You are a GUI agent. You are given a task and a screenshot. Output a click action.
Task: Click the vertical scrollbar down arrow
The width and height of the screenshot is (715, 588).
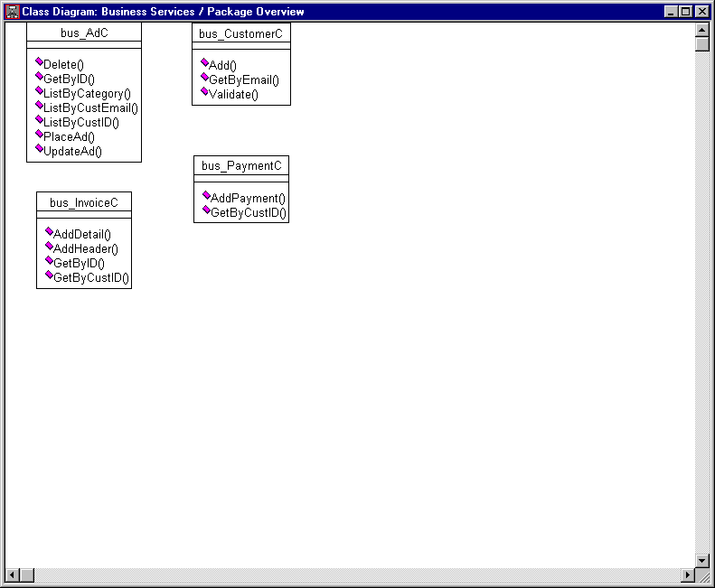pyautogui.click(x=702, y=560)
